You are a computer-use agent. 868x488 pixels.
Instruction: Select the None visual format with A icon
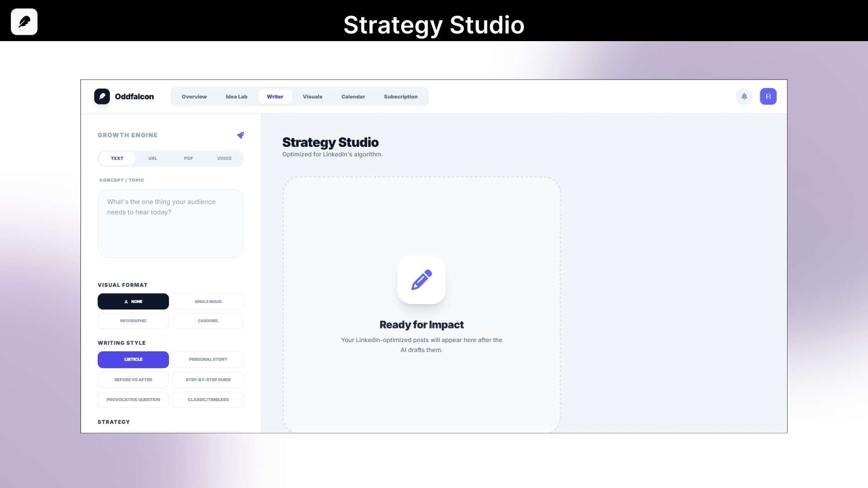click(133, 301)
